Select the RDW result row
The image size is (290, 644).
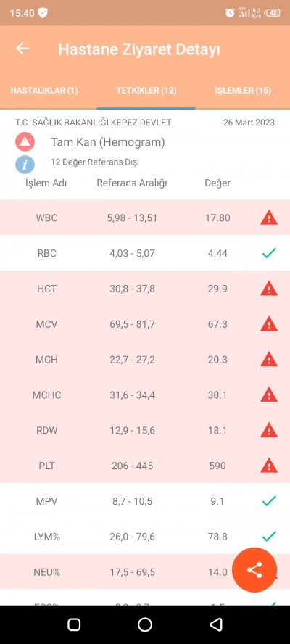pyautogui.click(x=145, y=431)
